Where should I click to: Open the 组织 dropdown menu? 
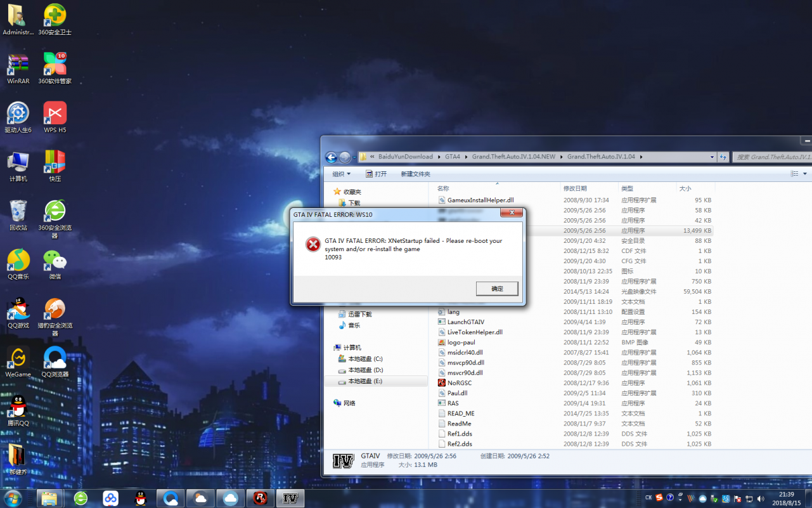point(341,174)
